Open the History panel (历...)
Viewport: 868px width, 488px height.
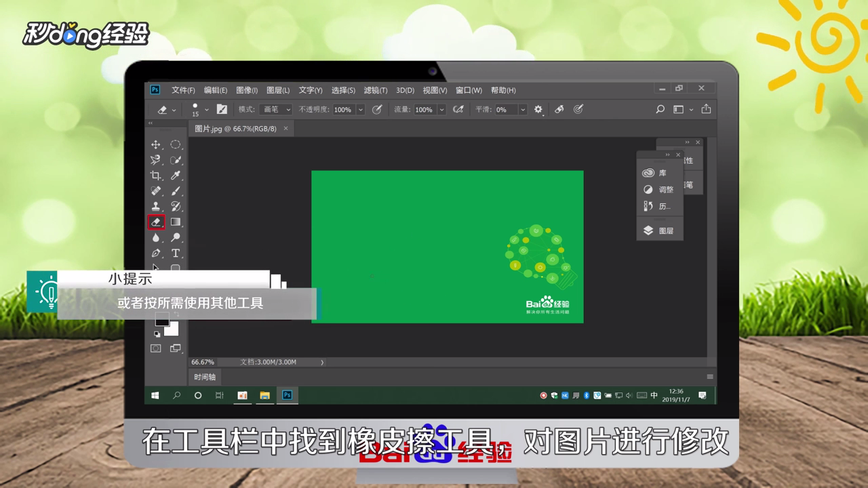click(x=656, y=206)
